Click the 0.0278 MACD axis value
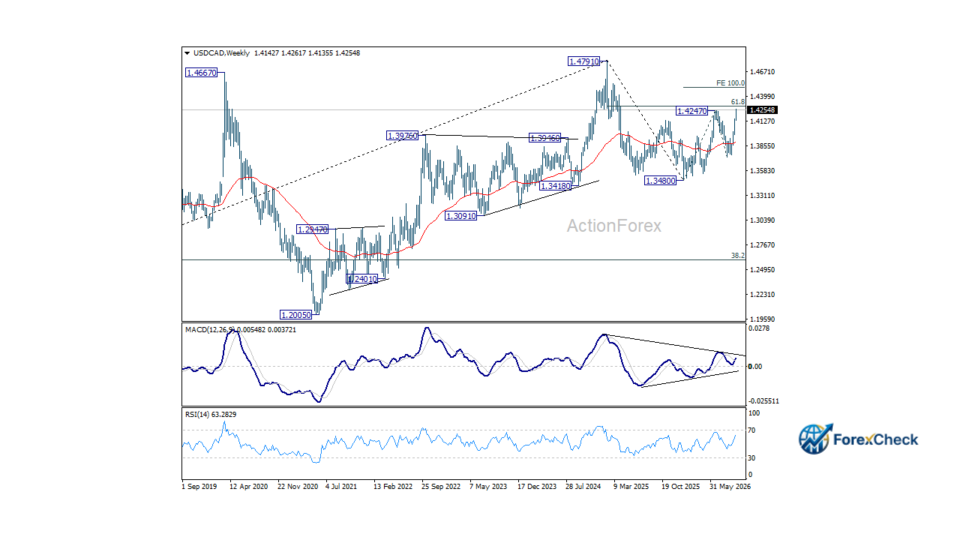This screenshot has height=540, width=960. point(759,329)
